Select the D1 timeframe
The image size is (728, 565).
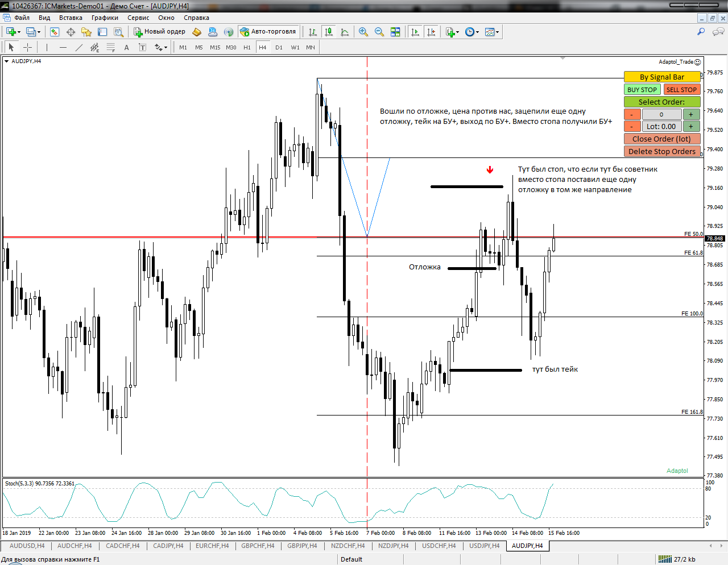click(x=279, y=47)
